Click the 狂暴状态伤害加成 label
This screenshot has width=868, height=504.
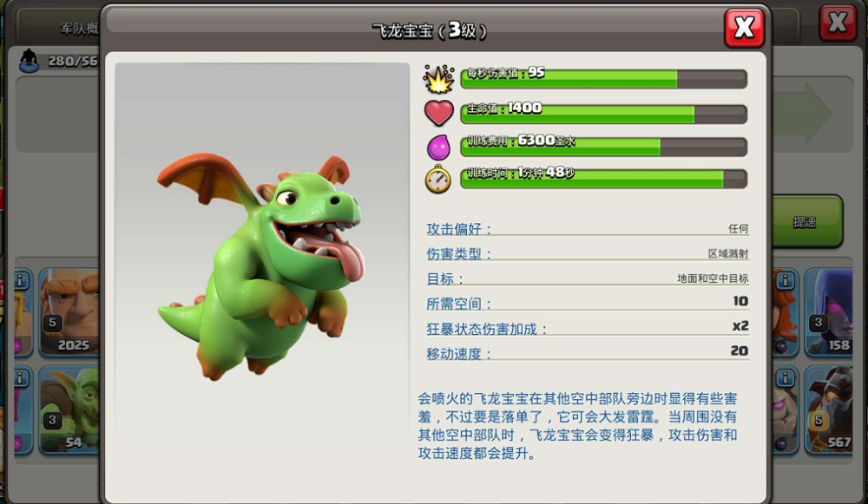487,329
